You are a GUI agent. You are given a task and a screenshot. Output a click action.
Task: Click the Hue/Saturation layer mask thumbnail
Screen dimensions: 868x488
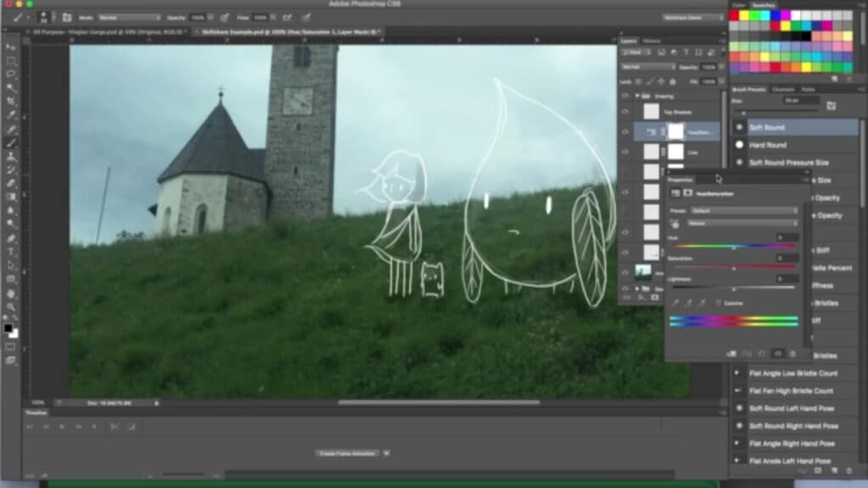[x=676, y=131]
